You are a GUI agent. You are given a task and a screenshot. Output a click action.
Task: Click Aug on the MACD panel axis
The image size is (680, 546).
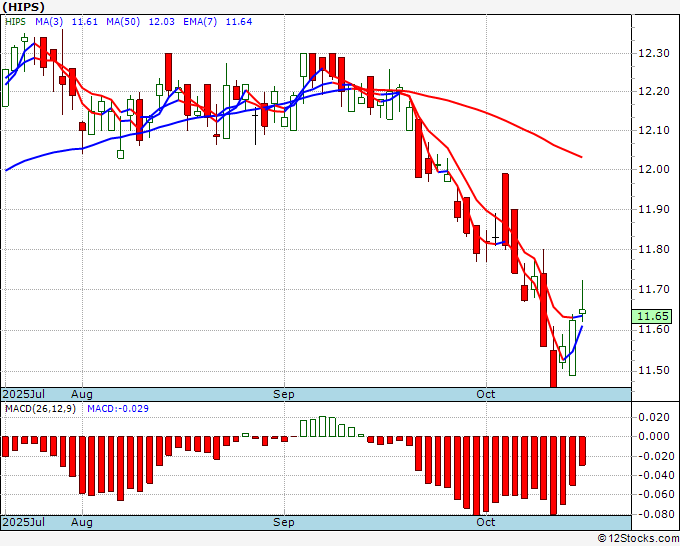pos(82,522)
